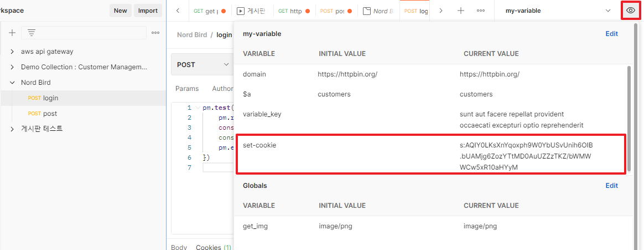Click the sidebar filter icon
The height and width of the screenshot is (250, 644).
pyautogui.click(x=31, y=33)
